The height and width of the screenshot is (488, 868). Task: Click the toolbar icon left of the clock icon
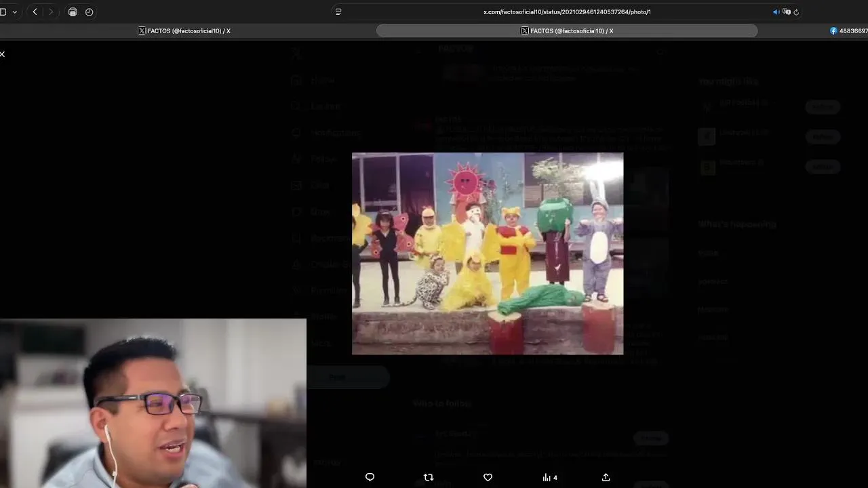[73, 12]
